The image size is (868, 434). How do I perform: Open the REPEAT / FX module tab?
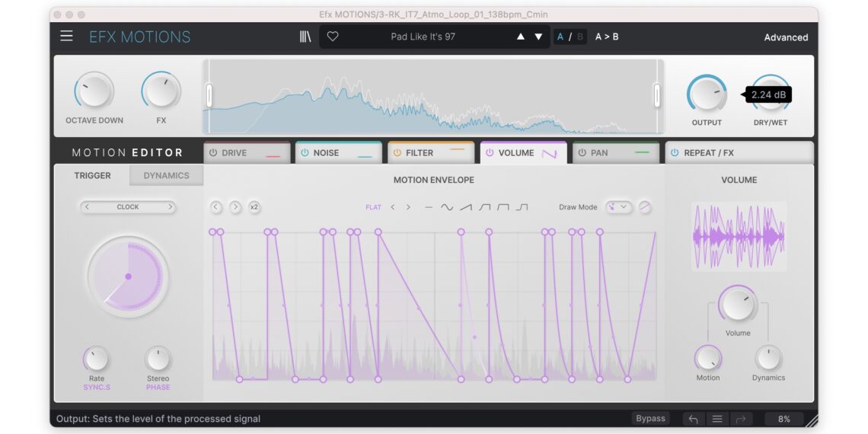tap(739, 153)
